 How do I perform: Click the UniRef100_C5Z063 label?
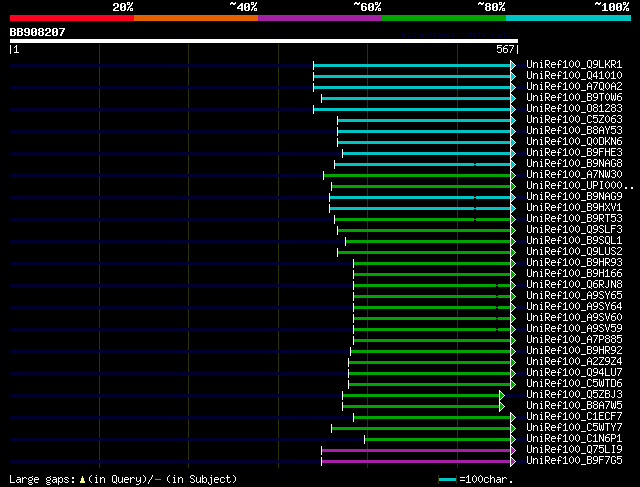tap(574, 120)
